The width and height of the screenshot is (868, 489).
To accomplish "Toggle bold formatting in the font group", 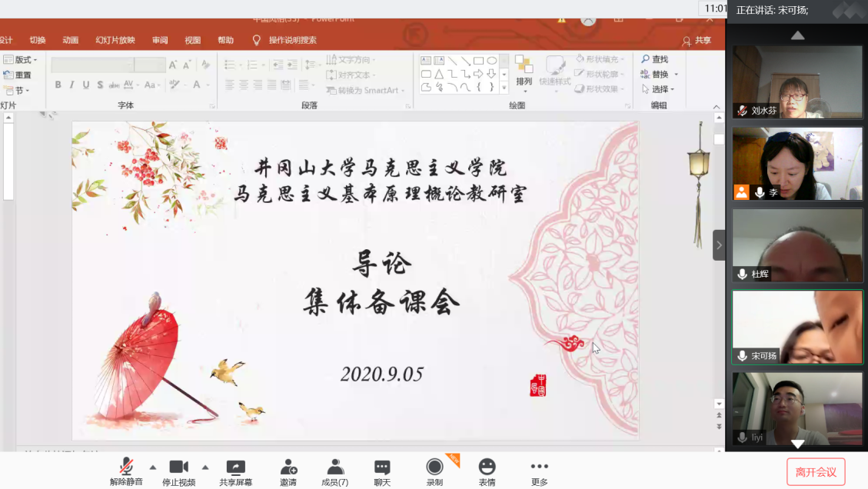I will pyautogui.click(x=58, y=85).
